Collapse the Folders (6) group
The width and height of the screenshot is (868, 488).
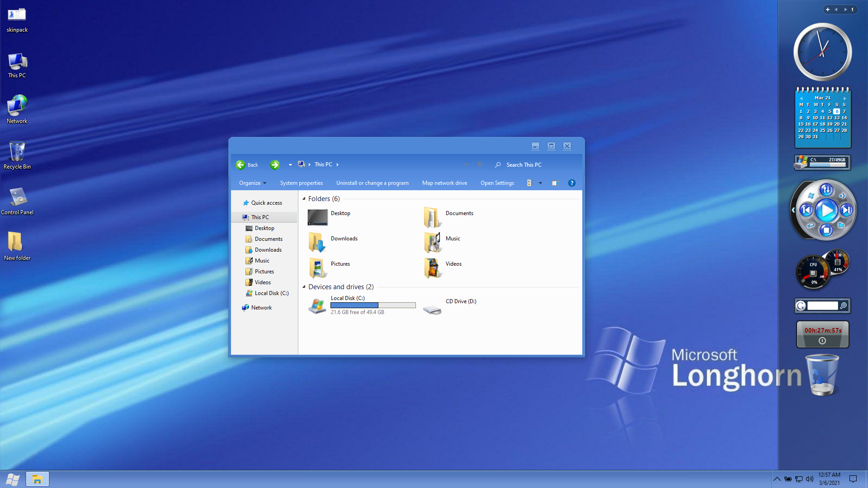pos(304,199)
